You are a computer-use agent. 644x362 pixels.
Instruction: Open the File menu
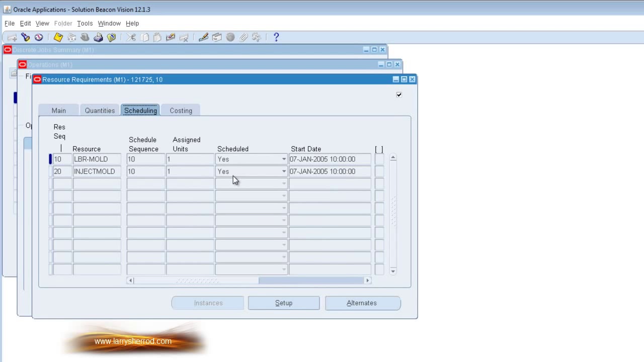[10, 23]
